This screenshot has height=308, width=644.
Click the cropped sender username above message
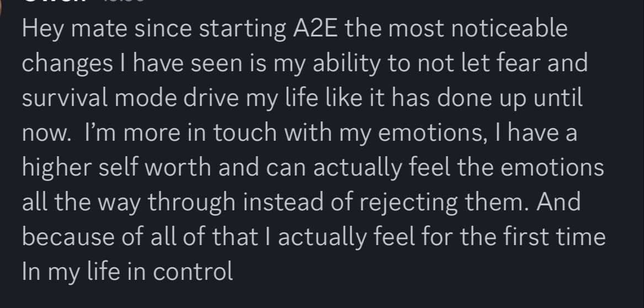[56, 2]
